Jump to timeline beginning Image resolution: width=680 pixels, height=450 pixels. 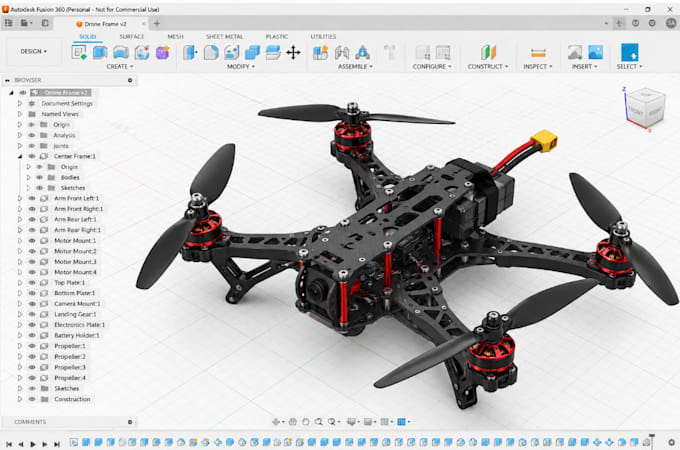(x=9, y=444)
